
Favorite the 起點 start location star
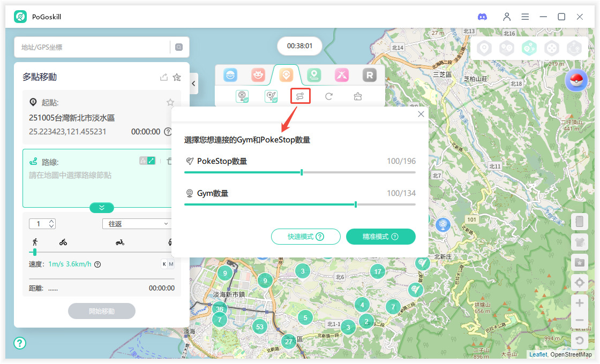click(170, 102)
